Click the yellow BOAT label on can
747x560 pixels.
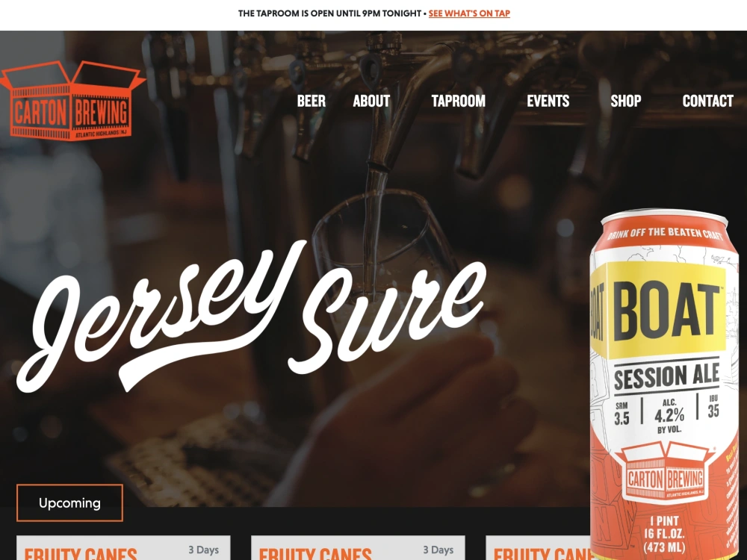click(665, 311)
